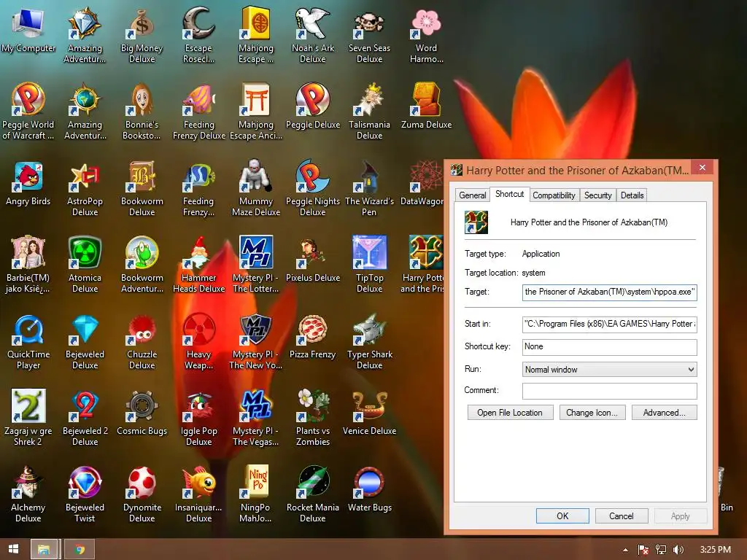This screenshot has width=747, height=560.
Task: Select the Angry Birds desktop icon
Action: [x=28, y=176]
